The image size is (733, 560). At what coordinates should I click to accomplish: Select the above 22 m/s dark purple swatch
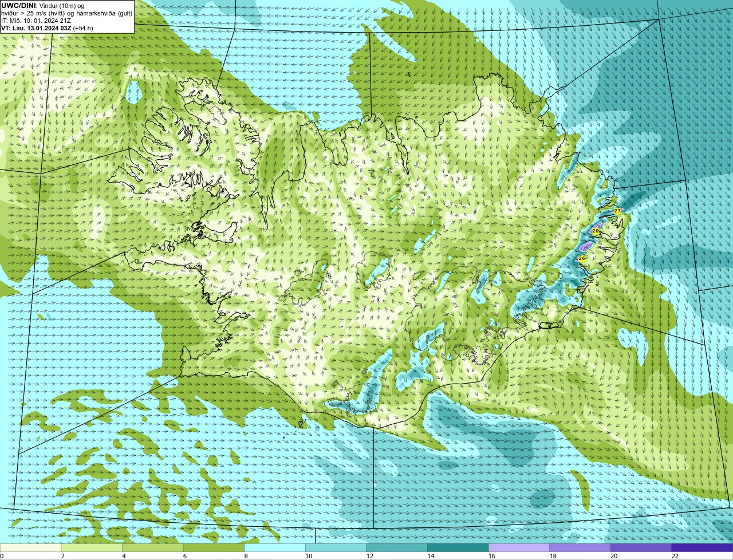point(702,548)
